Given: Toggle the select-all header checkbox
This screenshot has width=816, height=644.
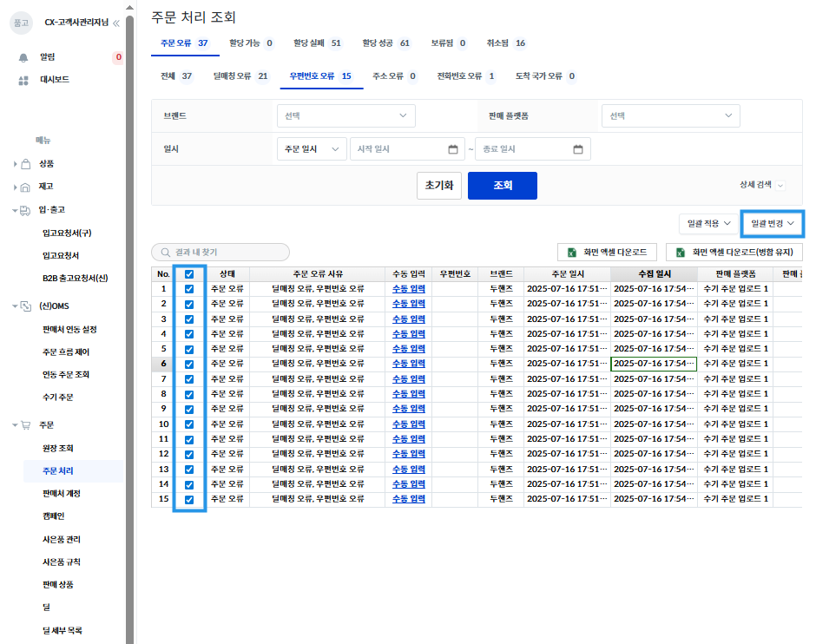Looking at the screenshot, I should (189, 274).
